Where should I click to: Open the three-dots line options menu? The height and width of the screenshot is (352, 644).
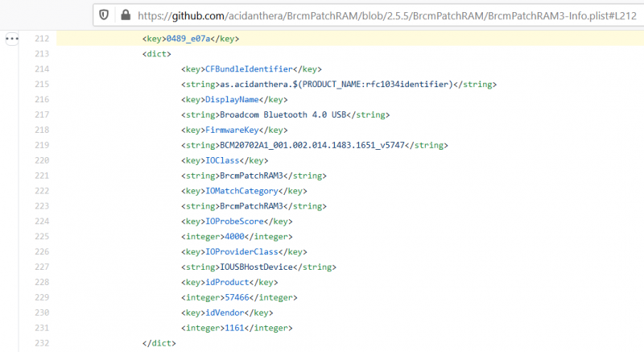click(12, 39)
